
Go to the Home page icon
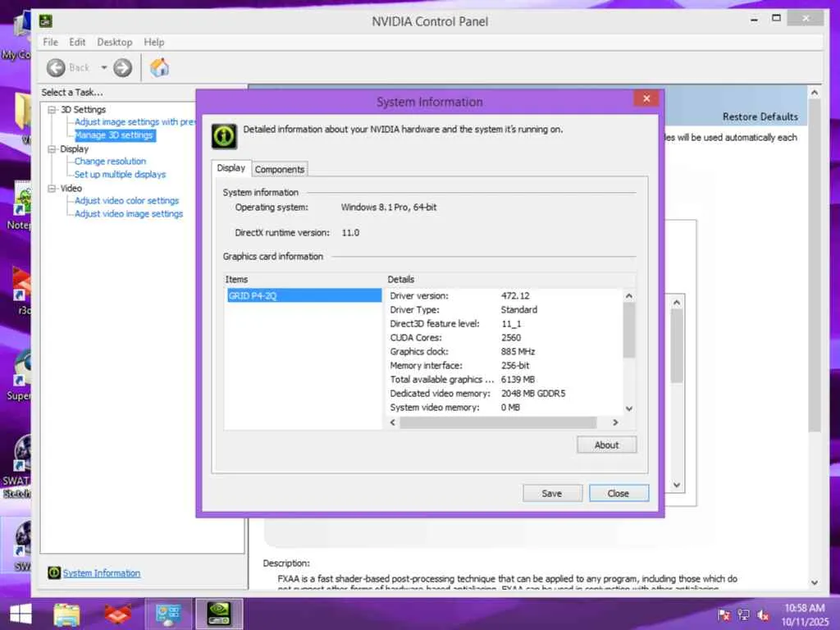(160, 67)
